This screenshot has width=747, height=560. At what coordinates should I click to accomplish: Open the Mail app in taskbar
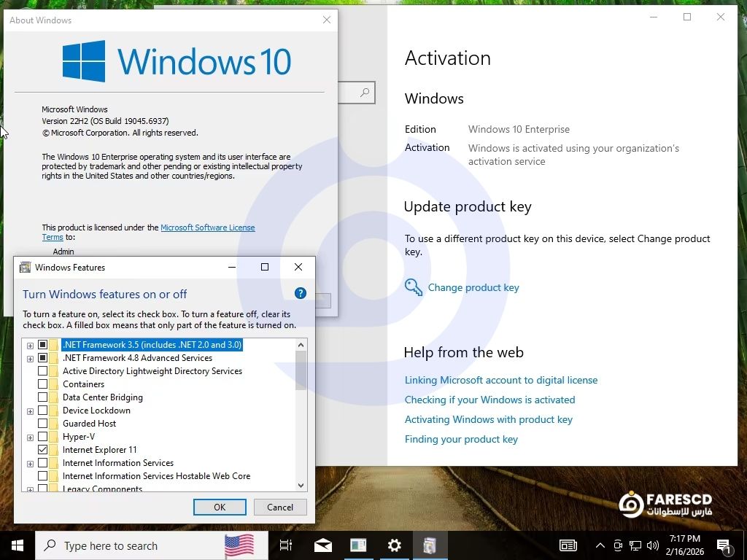pos(323,545)
